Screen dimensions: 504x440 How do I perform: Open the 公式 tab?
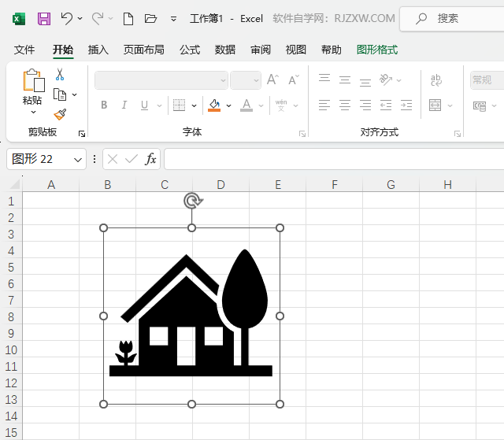coord(190,50)
